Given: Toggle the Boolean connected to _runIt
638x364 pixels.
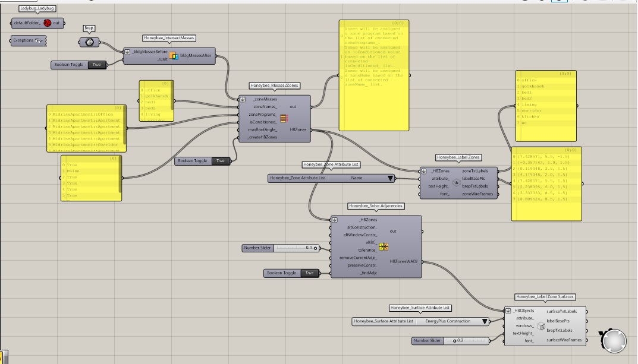Looking at the screenshot, I should click(x=96, y=65).
